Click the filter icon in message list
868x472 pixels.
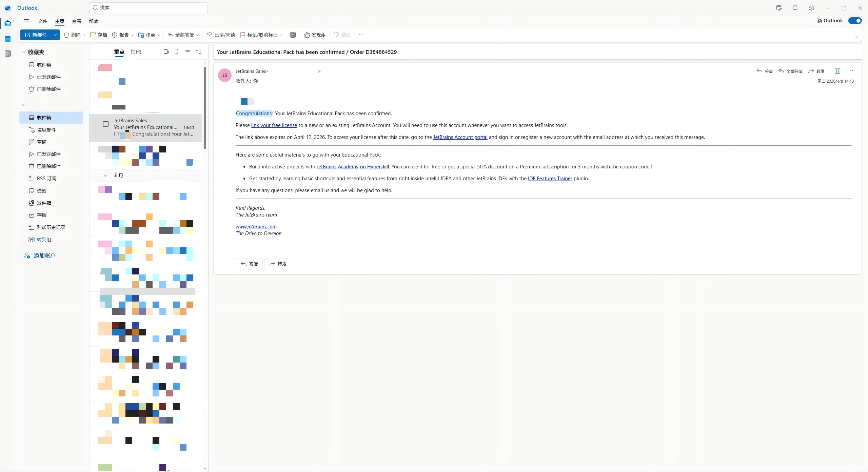click(x=188, y=52)
